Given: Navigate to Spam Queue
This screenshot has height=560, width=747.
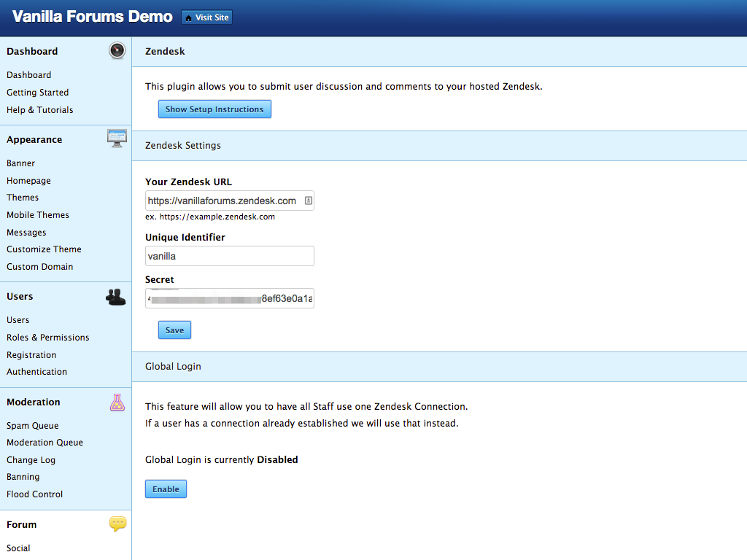Looking at the screenshot, I should coord(32,426).
